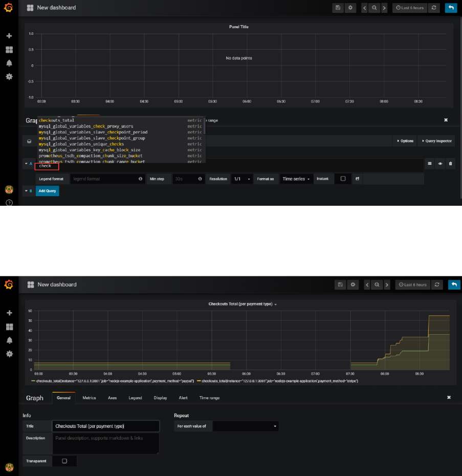Viewport: 462px width, 476px height.
Task: Switch to the Legend tab
Action: 135,398
